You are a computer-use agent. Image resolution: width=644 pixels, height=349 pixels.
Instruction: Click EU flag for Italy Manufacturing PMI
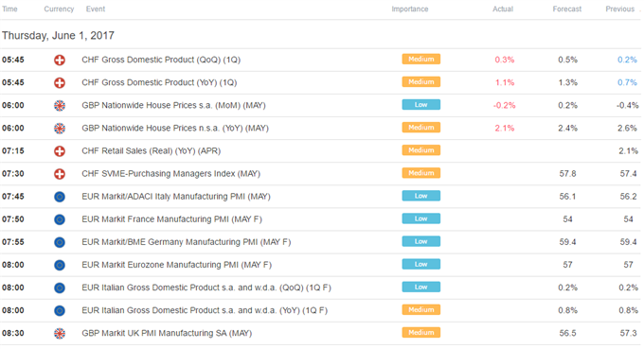coord(60,197)
